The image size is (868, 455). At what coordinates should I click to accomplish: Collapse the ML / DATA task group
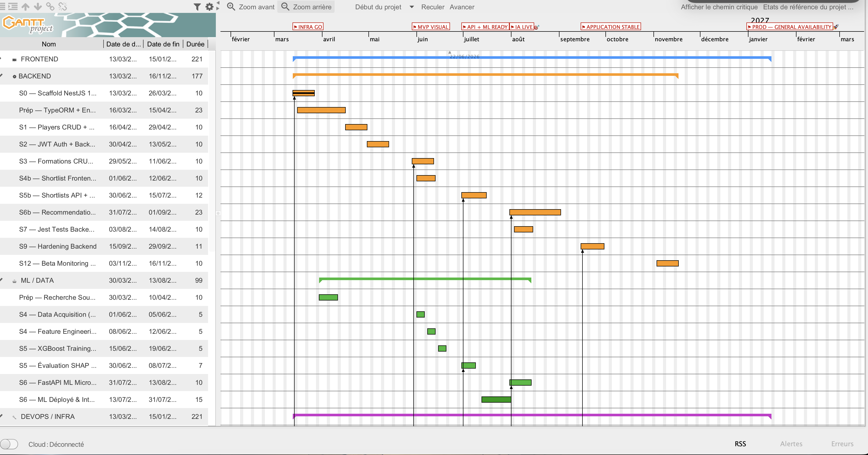click(x=2, y=280)
